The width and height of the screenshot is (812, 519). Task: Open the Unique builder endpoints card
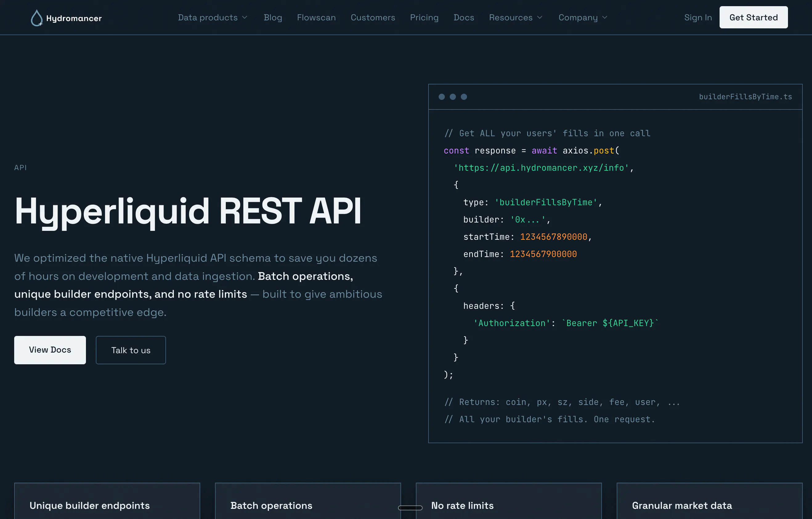[107, 501]
